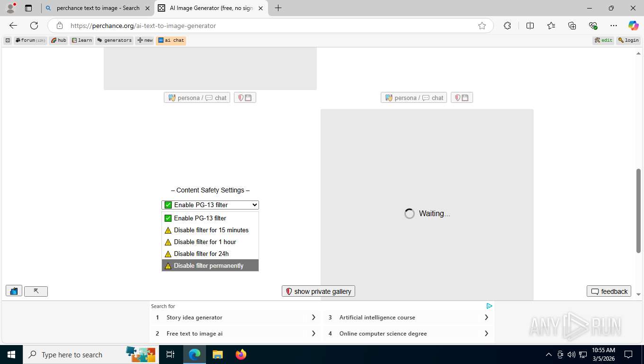Click the up-left arrow button at bottom

pos(36,291)
